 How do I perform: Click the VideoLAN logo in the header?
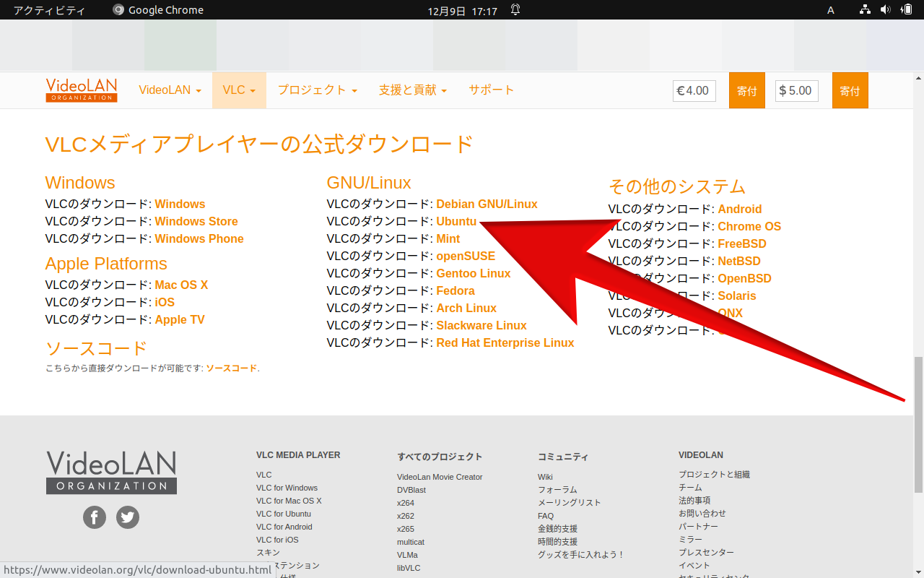[81, 90]
